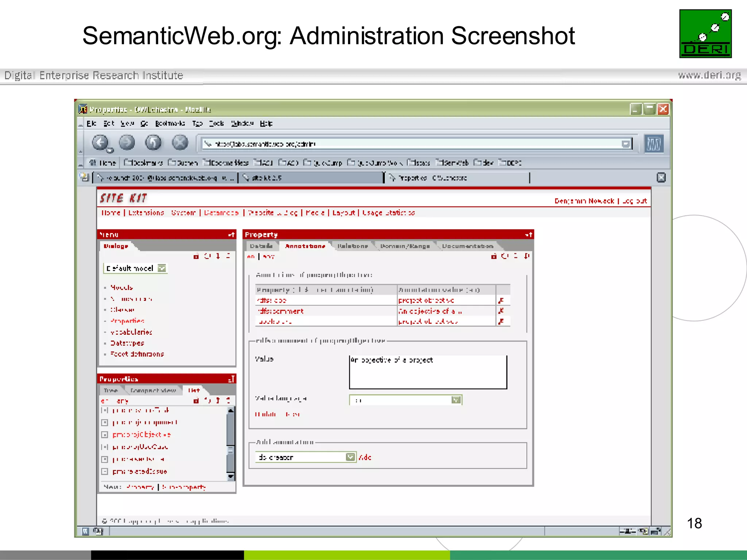Open Facet definitions in the Menu panel
The height and width of the screenshot is (560, 747).
[x=137, y=354]
